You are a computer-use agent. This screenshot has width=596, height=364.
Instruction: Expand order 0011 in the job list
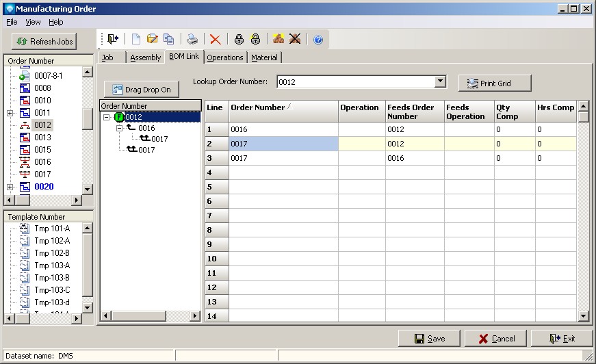click(10, 113)
